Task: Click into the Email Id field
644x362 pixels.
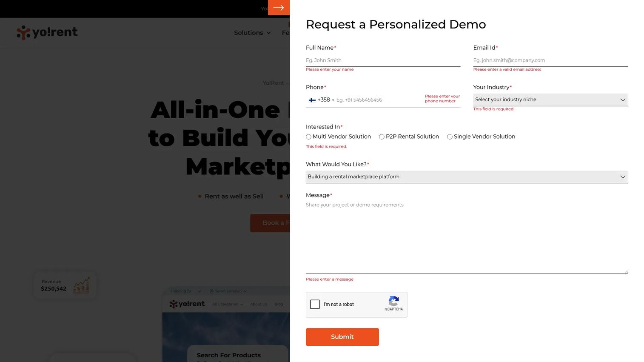Action: 550,60
